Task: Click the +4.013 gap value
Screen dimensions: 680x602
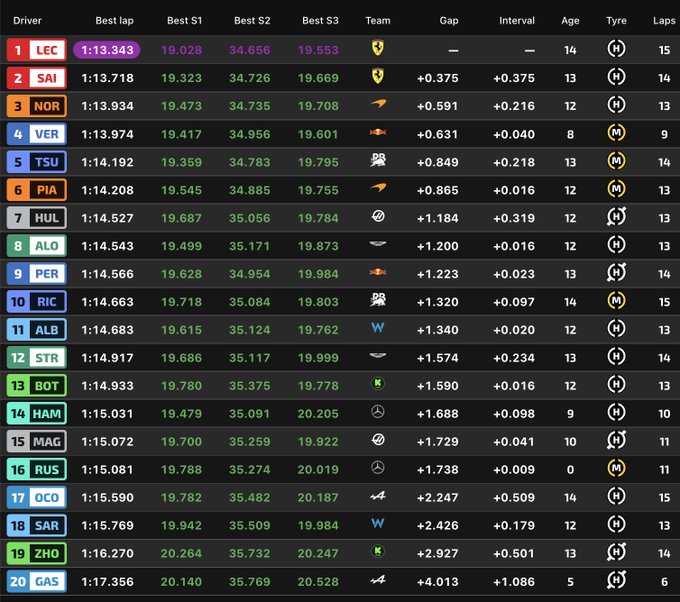Action: click(x=437, y=582)
